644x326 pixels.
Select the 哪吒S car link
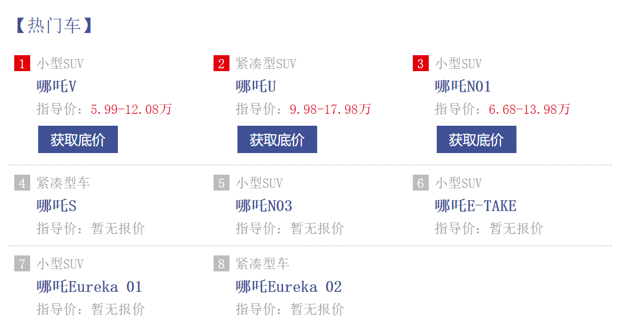point(57,206)
